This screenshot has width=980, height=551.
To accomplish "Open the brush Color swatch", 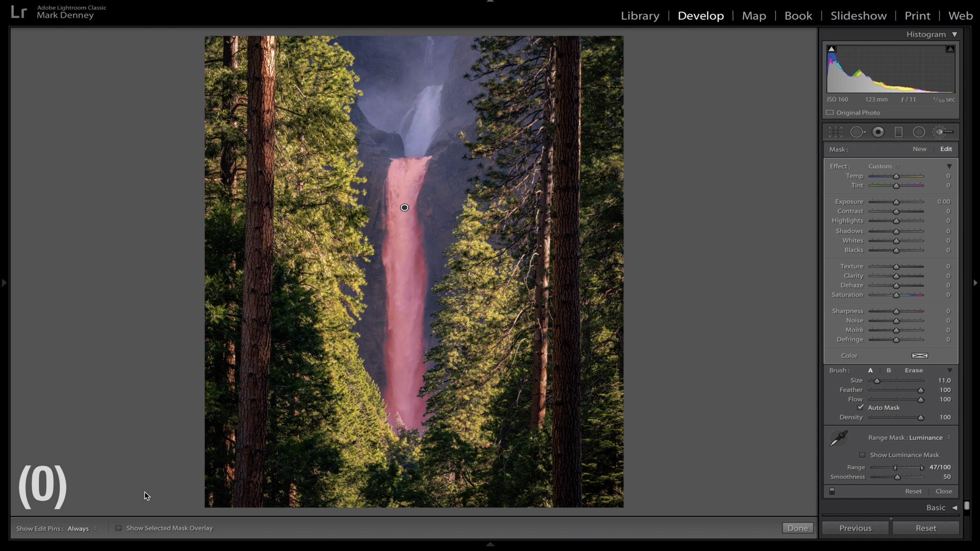I will click(919, 356).
